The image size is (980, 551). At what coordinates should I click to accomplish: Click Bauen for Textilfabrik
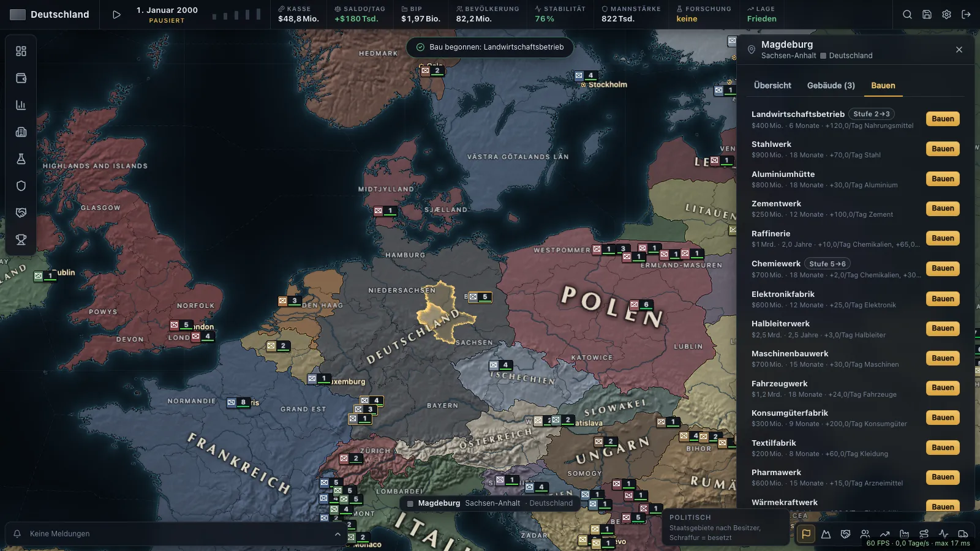point(943,448)
